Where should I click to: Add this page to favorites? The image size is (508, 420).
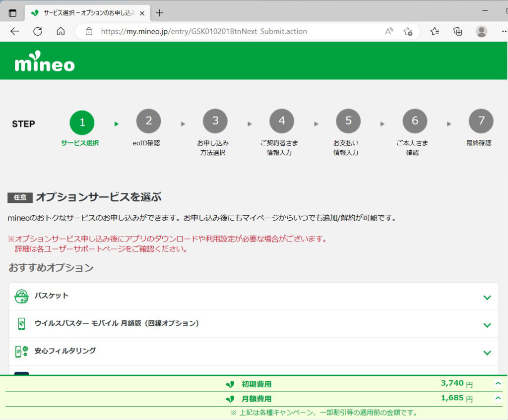[408, 31]
